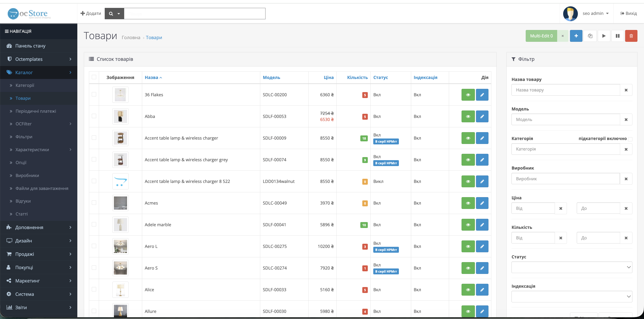Open Виробники in the sidebar

click(27, 176)
